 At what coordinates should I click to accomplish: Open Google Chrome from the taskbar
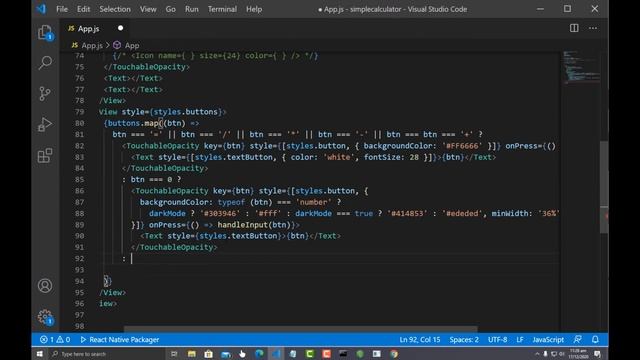click(x=394, y=354)
